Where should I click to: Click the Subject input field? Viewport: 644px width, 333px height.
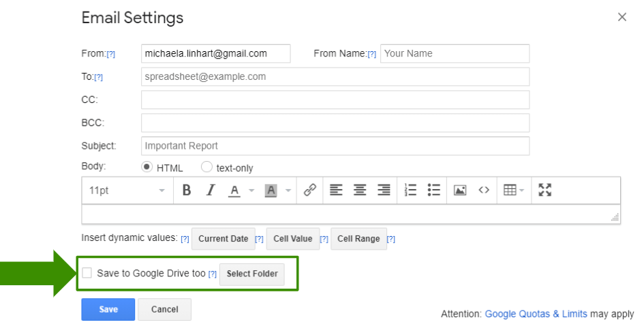point(335,146)
